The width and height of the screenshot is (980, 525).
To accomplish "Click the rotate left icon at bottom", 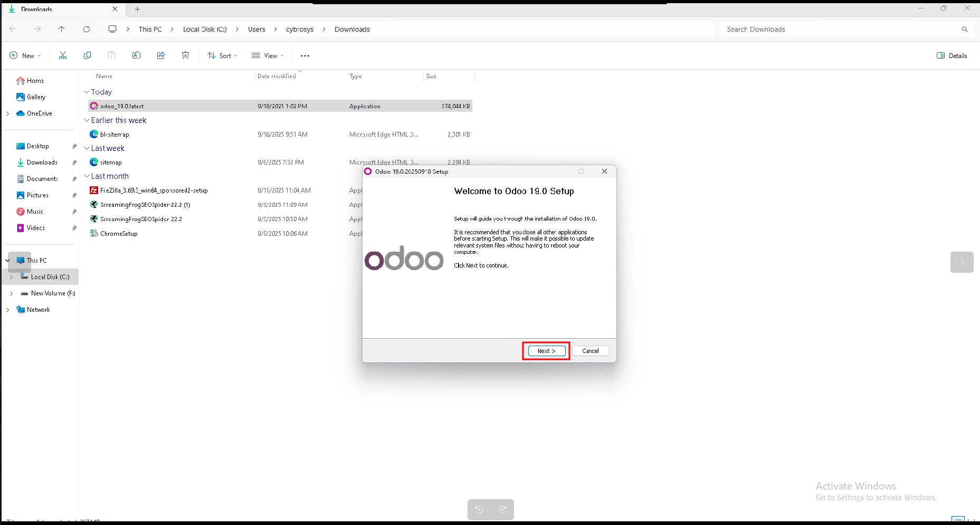I will (479, 509).
